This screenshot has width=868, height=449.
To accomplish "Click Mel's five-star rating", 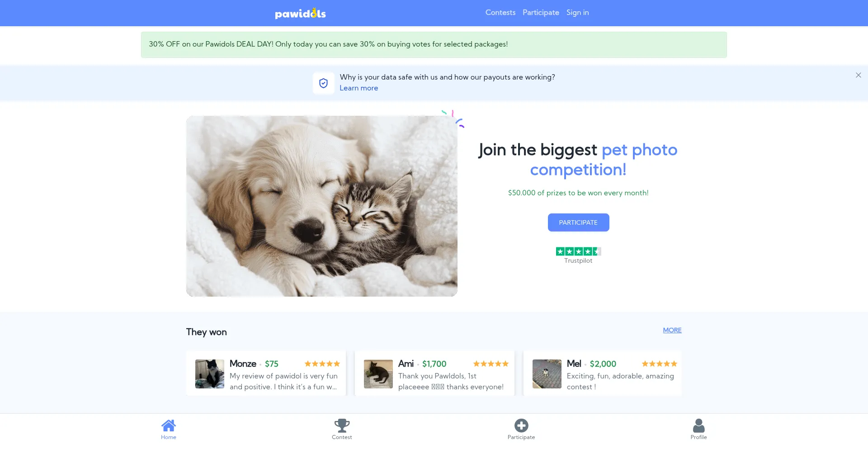I will pyautogui.click(x=659, y=364).
